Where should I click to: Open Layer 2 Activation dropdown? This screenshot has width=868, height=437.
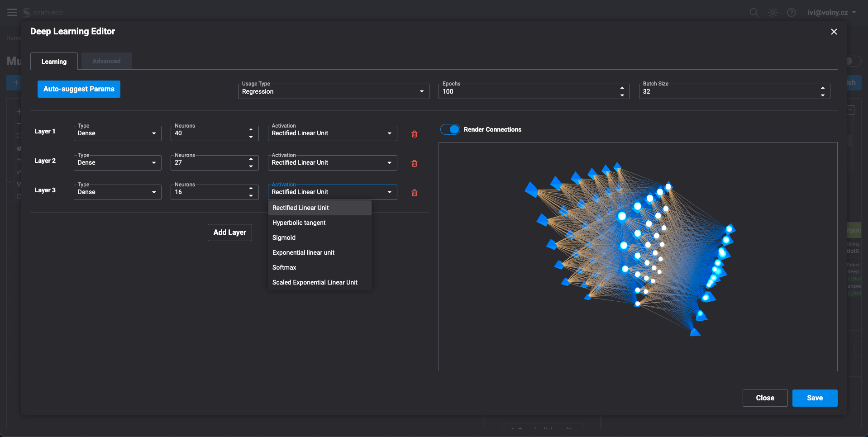(x=332, y=163)
